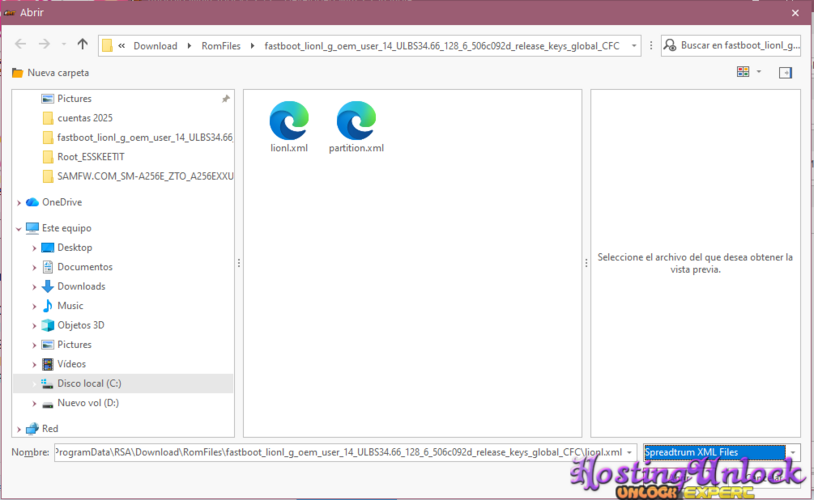This screenshot has height=500, width=814.
Task: Open the view options dropdown
Action: [759, 72]
